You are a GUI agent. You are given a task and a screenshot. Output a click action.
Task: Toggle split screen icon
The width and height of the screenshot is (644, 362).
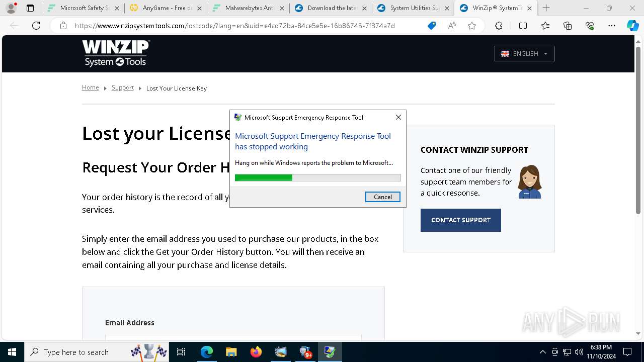[523, 26]
